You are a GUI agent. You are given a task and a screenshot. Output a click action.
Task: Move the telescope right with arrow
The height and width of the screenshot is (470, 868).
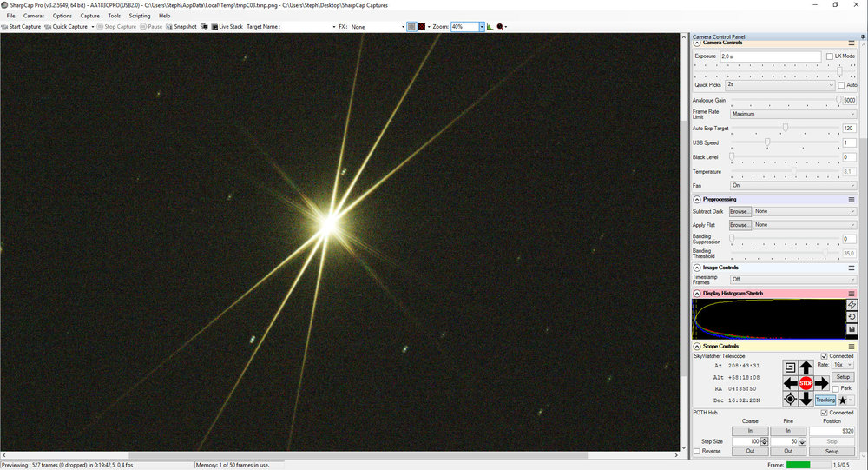click(821, 383)
